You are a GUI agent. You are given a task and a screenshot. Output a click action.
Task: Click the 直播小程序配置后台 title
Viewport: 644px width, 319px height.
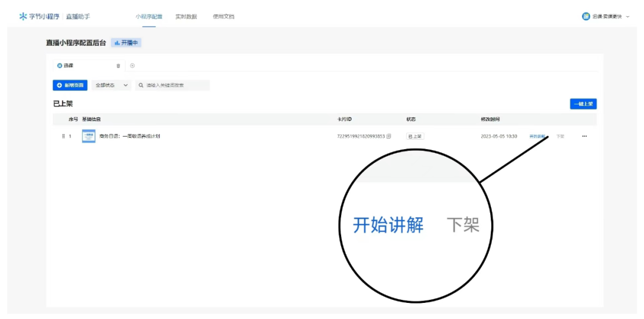point(76,43)
